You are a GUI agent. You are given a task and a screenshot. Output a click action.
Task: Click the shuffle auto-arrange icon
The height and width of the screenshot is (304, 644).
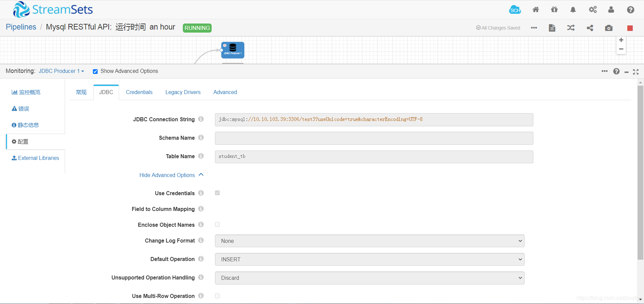pyautogui.click(x=571, y=28)
